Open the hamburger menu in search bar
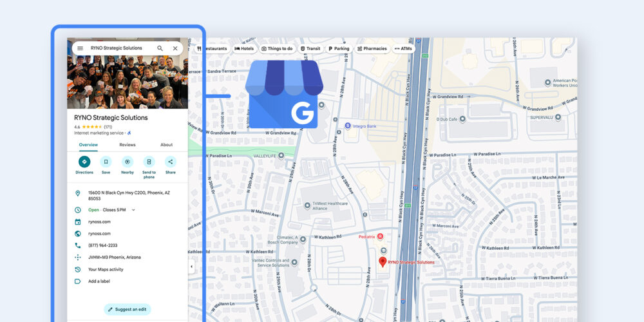 point(80,48)
